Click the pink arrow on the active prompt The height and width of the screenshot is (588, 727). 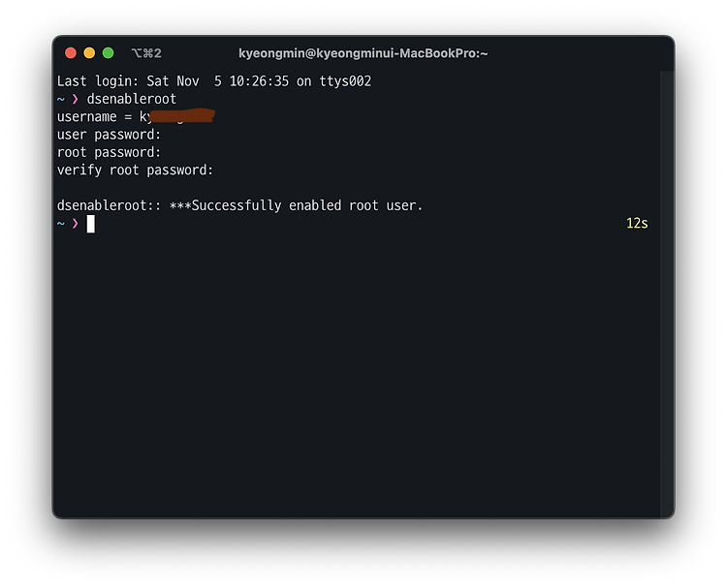coord(75,224)
